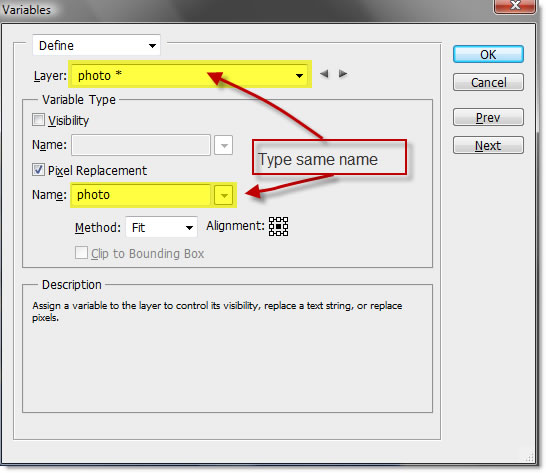Viewport: 546px width, 473px height.
Task: Close the Variables dialog
Action: coord(515,6)
